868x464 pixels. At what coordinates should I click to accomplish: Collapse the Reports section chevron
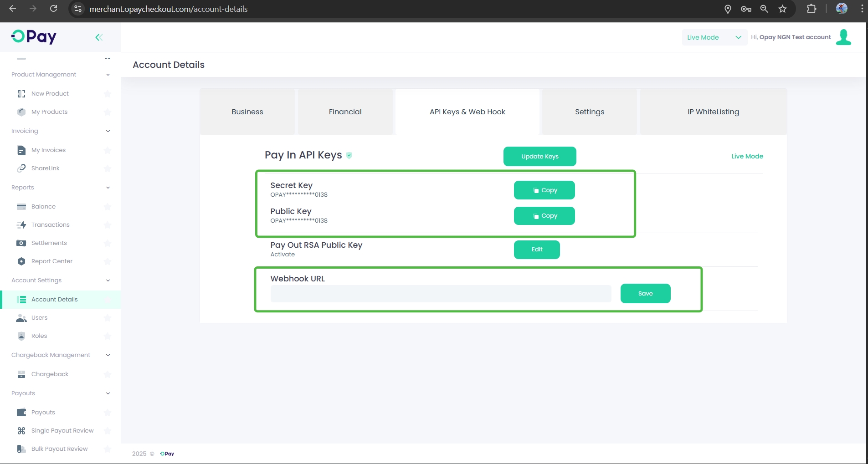[x=108, y=188]
